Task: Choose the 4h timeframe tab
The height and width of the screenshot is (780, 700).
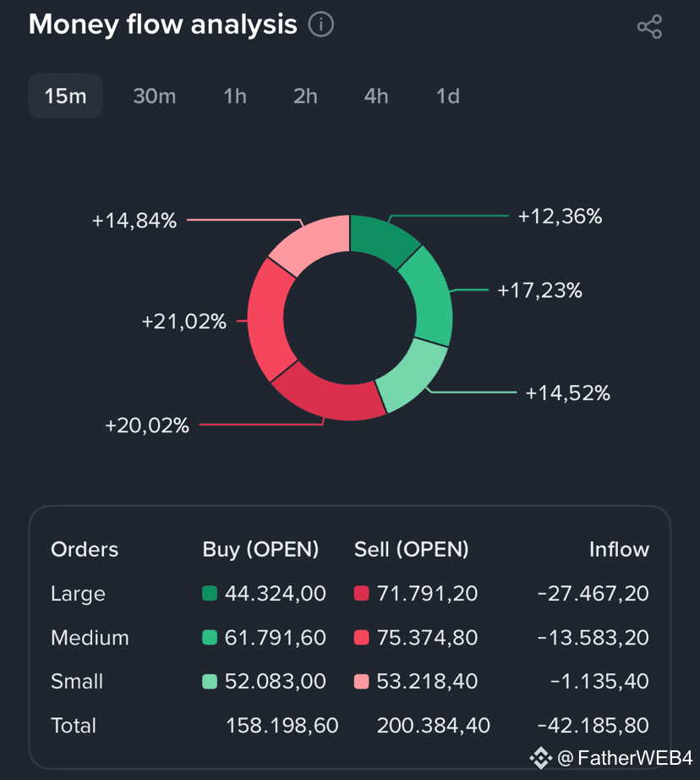Action: pyautogui.click(x=376, y=96)
